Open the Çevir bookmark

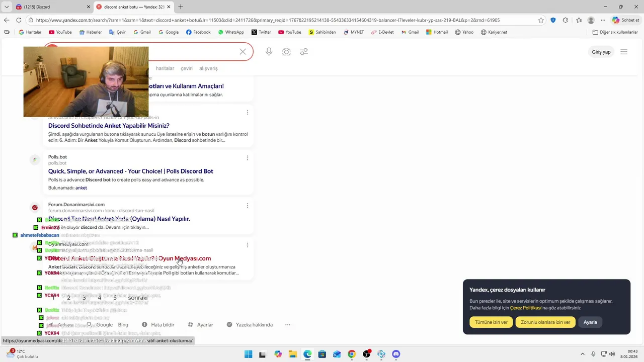117,32
